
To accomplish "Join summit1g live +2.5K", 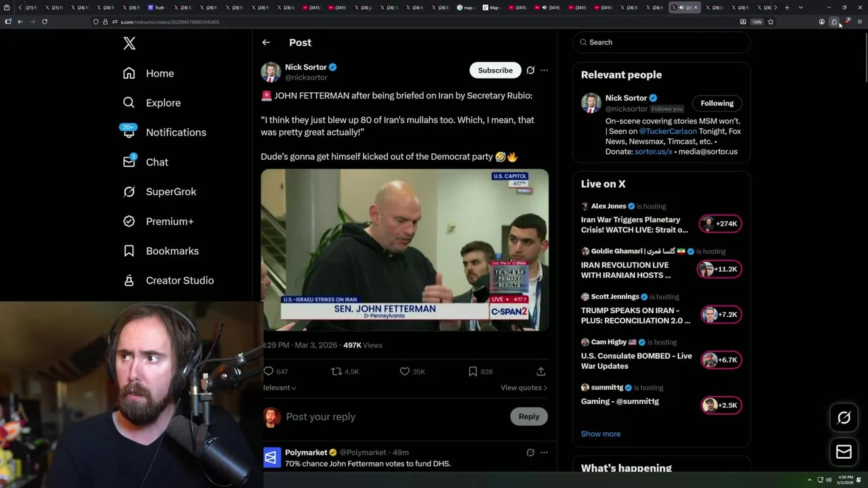I will pos(720,405).
